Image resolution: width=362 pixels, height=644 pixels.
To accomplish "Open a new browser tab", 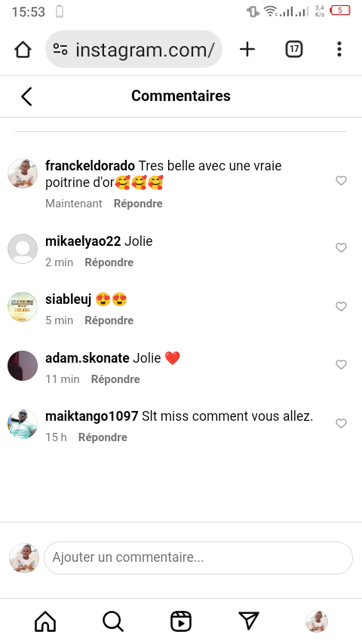I will click(x=247, y=49).
